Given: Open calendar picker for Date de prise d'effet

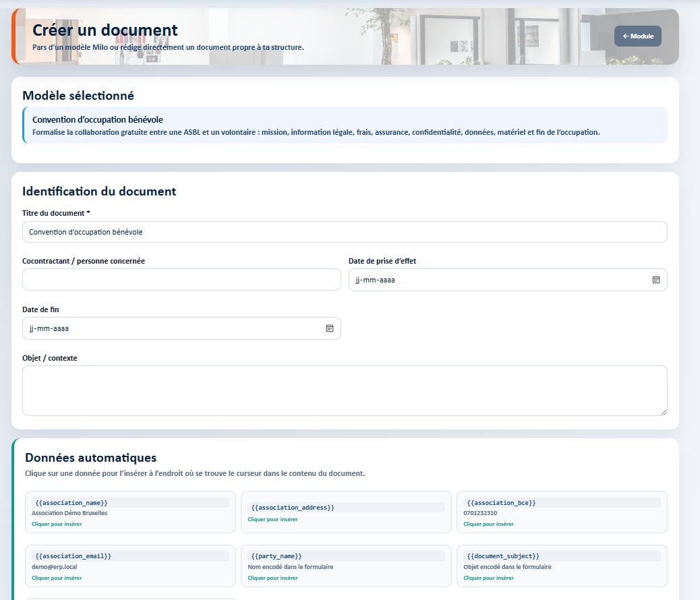Looking at the screenshot, I should (x=655, y=280).
